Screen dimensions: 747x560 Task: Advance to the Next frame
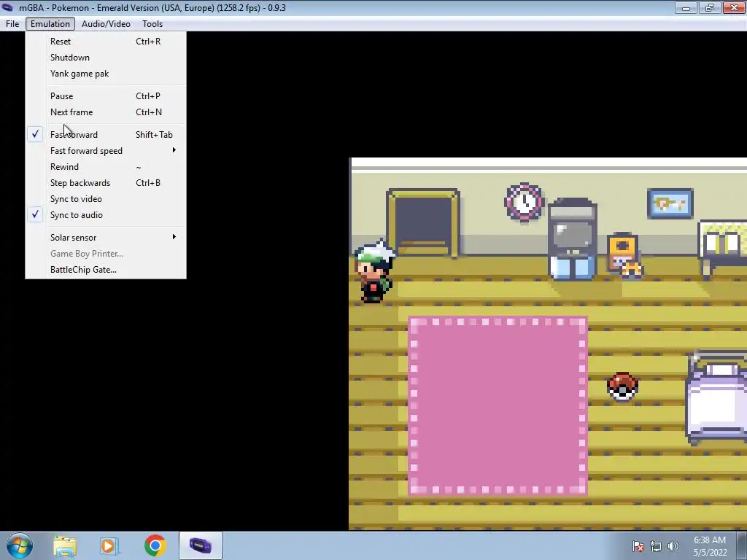106,112
